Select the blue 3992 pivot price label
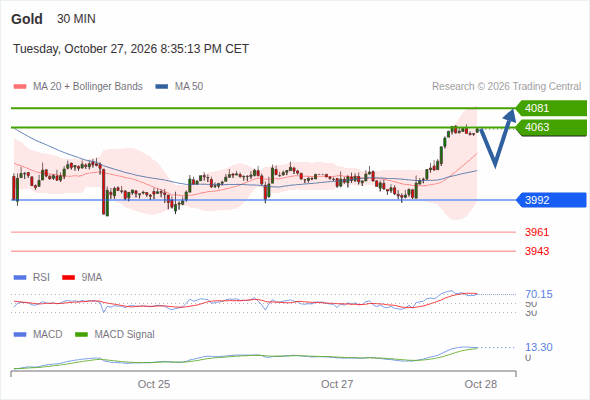Viewport: 590px width, 400px height. pyautogui.click(x=551, y=200)
